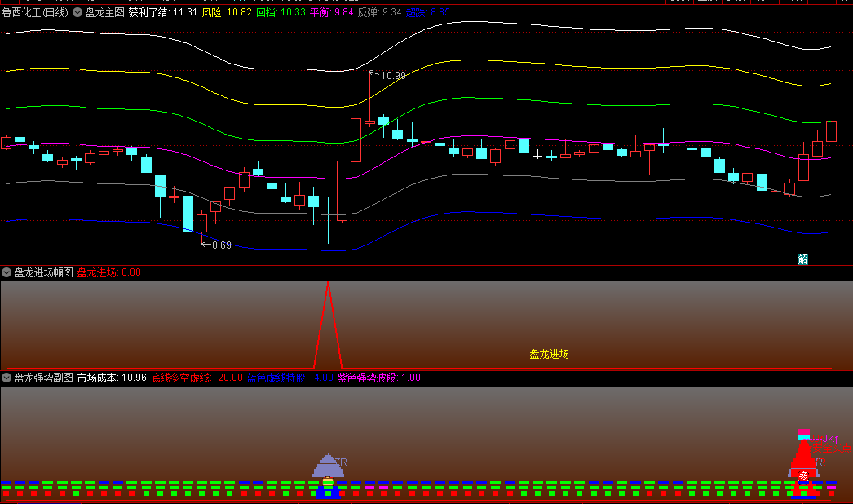Screen dimensions: 853x504
Task: Expand the 盘龙主图 indicator dropdown arrow
Action: tap(77, 12)
